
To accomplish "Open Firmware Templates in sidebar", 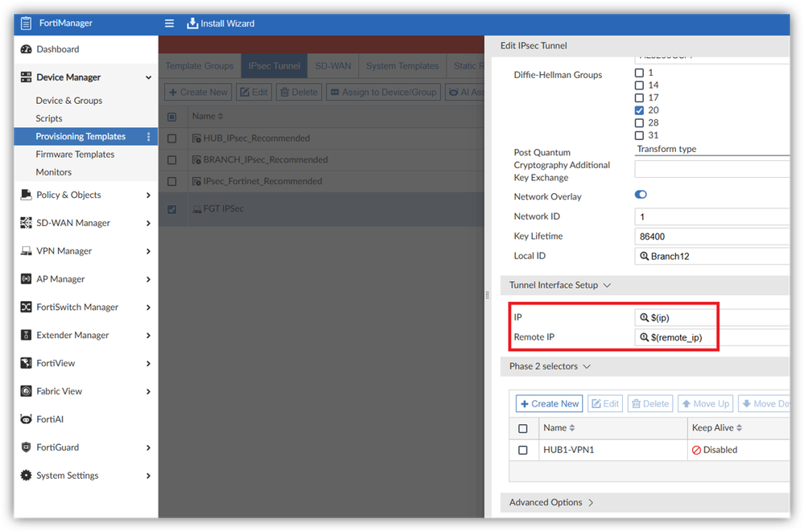I will click(75, 155).
